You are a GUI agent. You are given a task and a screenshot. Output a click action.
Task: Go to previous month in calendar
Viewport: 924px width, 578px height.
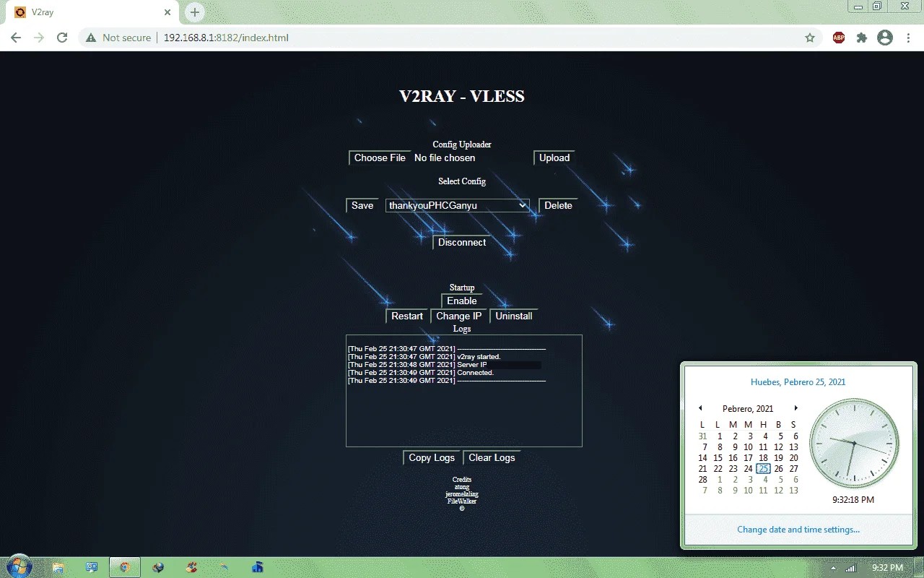click(x=700, y=408)
